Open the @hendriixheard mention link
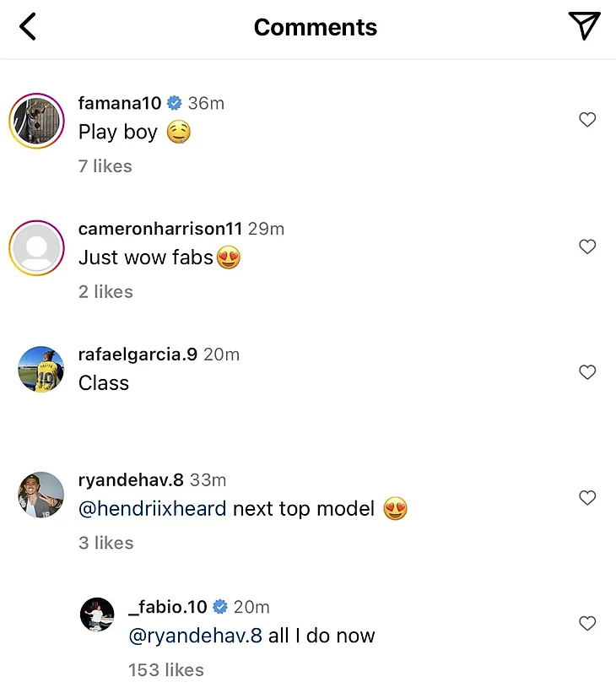 click(152, 509)
